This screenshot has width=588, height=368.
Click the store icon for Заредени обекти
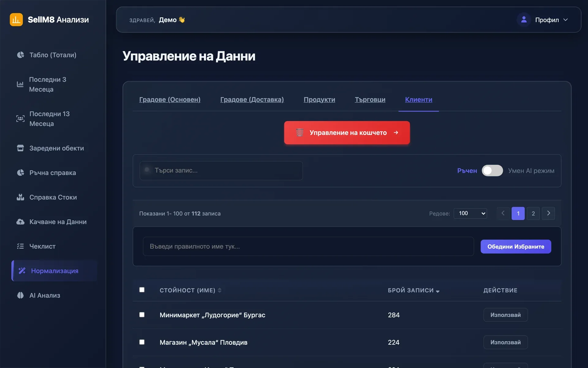coord(20,148)
